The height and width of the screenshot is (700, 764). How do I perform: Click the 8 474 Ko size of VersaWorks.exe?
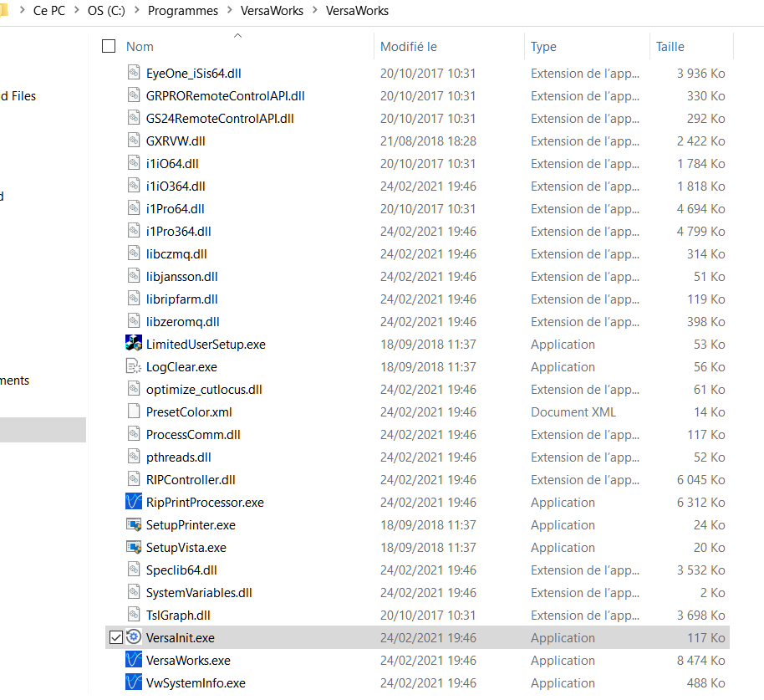tap(700, 660)
